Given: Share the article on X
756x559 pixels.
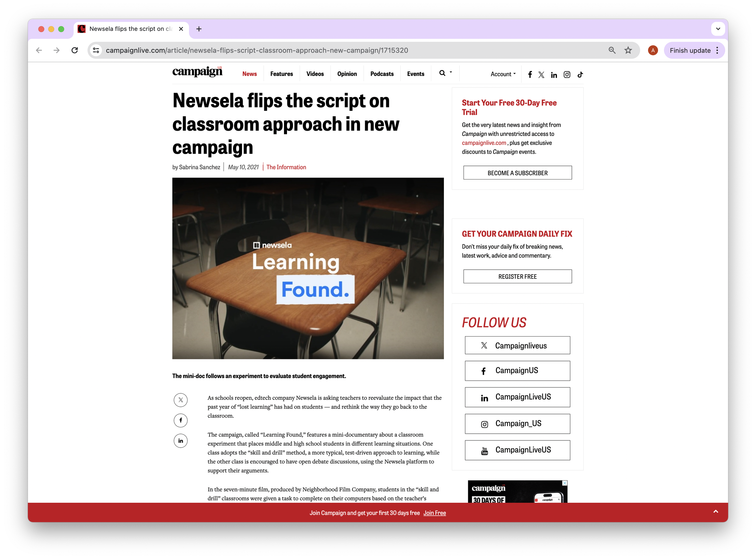Looking at the screenshot, I should click(181, 400).
